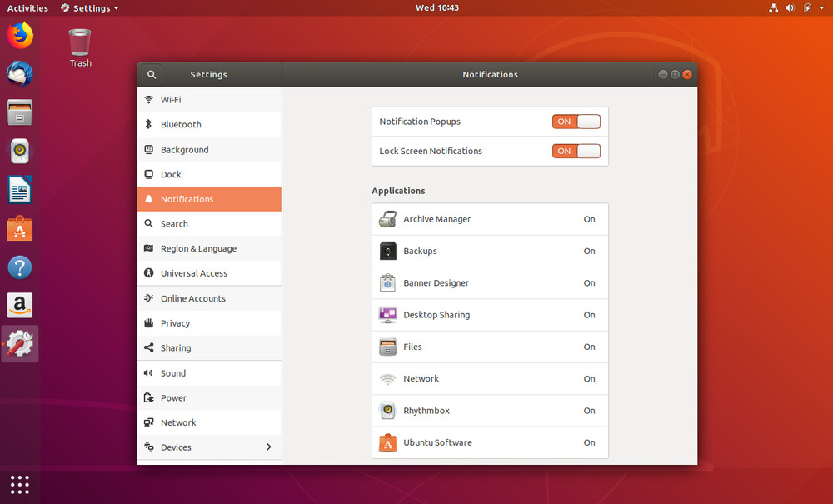The width and height of the screenshot is (833, 504).
Task: Click the Sound speaker icon in sidebar
Action: tap(148, 372)
